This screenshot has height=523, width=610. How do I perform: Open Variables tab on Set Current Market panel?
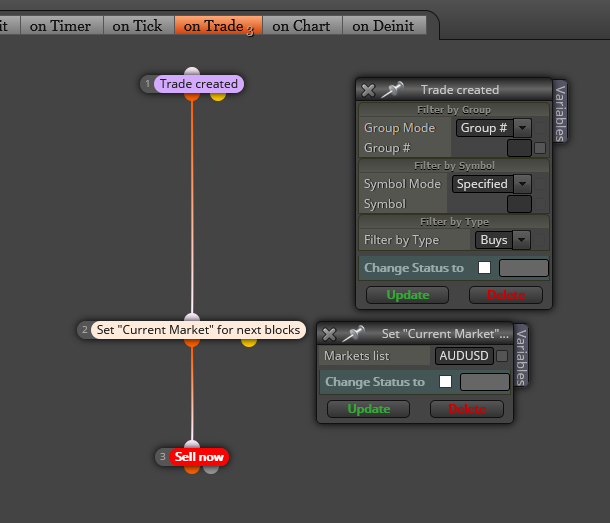coord(521,356)
